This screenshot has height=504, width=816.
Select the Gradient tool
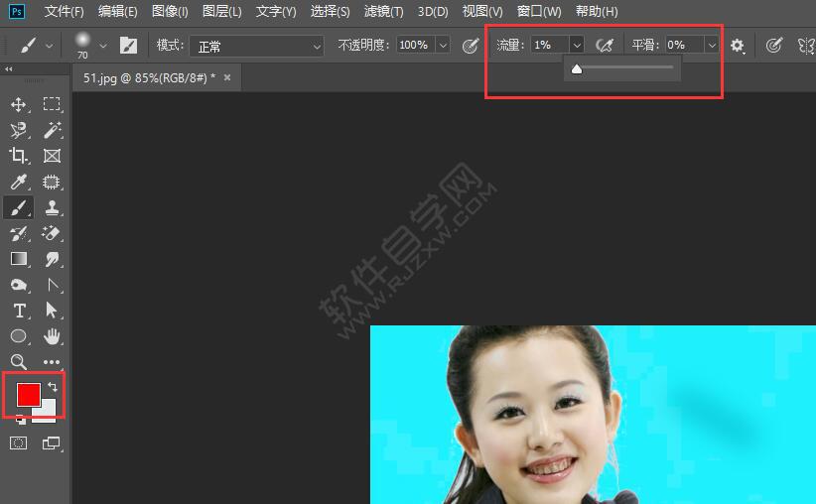(x=19, y=259)
